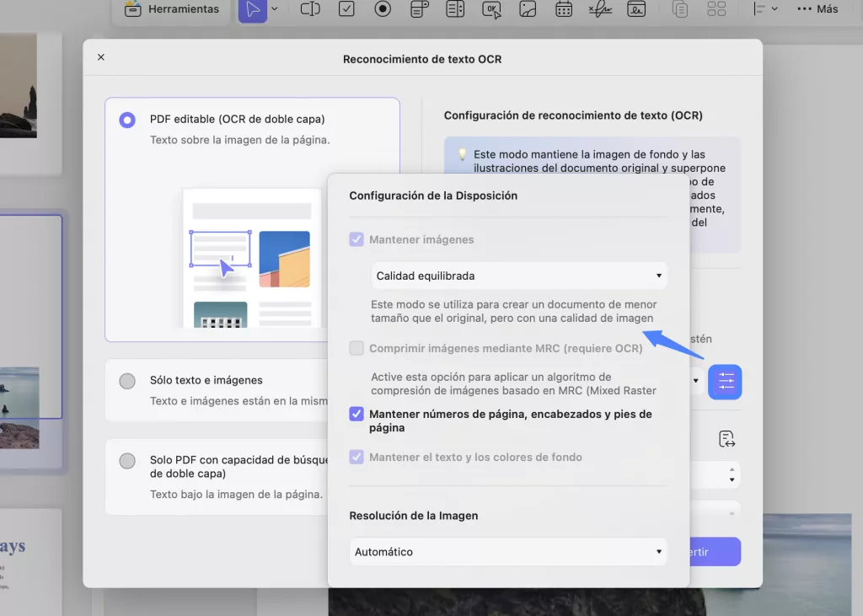This screenshot has width=863, height=616.
Task: Expand the pointer tool dropdown chevron
Action: click(x=275, y=8)
